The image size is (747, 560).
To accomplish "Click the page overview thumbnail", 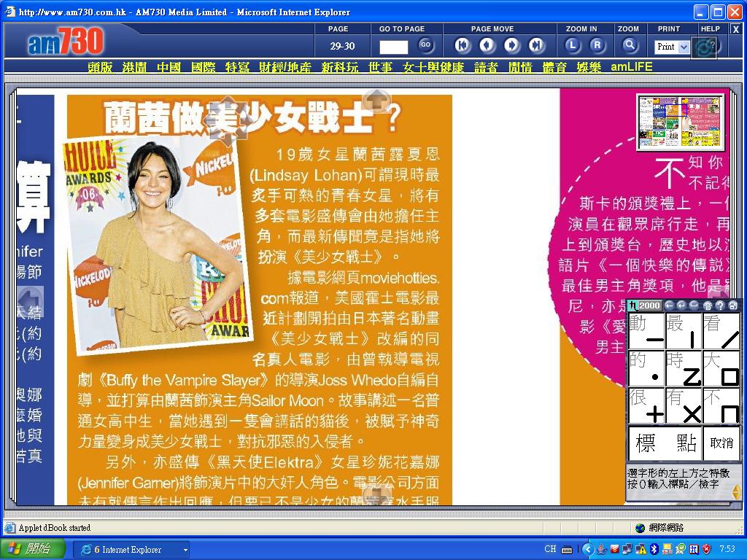I will 681,122.
